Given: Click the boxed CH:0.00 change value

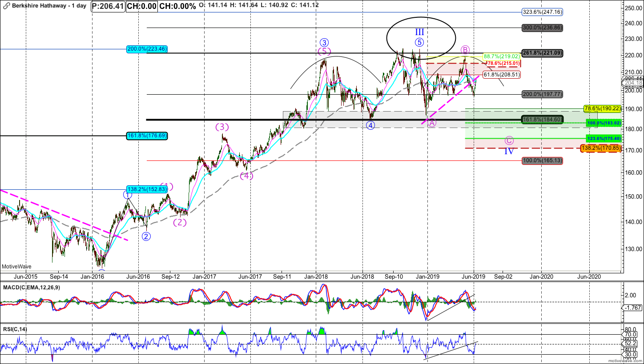Looking at the screenshot, I should pyautogui.click(x=141, y=6).
